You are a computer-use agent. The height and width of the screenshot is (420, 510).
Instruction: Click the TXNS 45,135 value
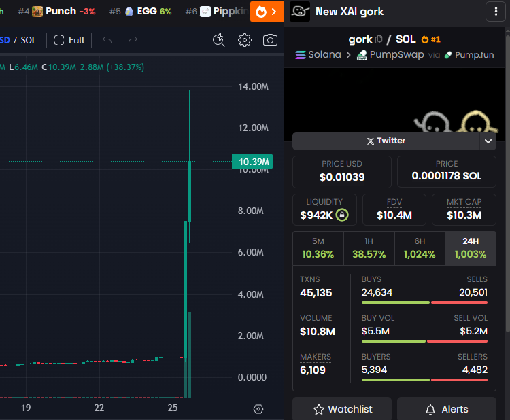[x=316, y=292]
